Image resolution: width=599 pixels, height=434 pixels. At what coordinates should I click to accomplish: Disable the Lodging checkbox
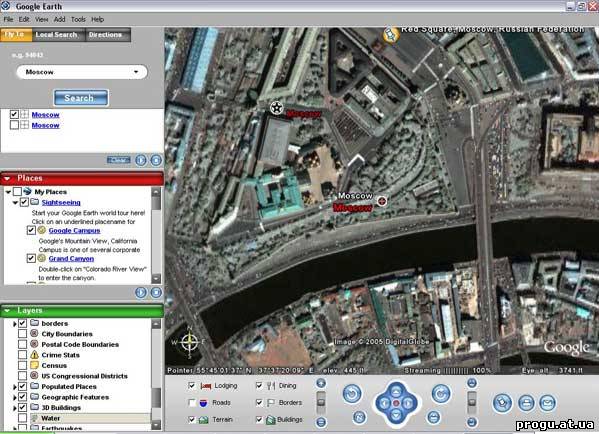(x=192, y=386)
